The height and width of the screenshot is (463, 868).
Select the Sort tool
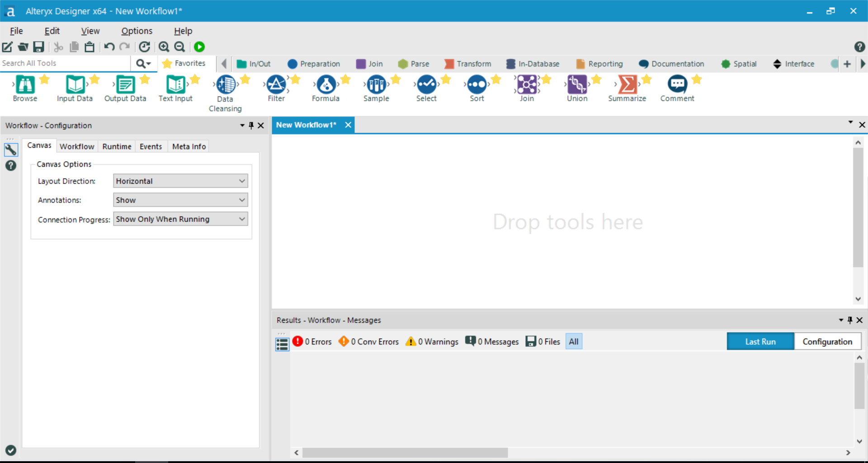point(477,85)
